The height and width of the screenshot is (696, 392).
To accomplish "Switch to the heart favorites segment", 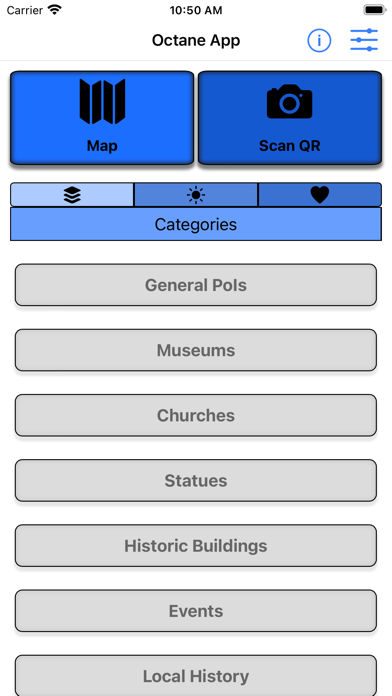I will click(x=320, y=194).
